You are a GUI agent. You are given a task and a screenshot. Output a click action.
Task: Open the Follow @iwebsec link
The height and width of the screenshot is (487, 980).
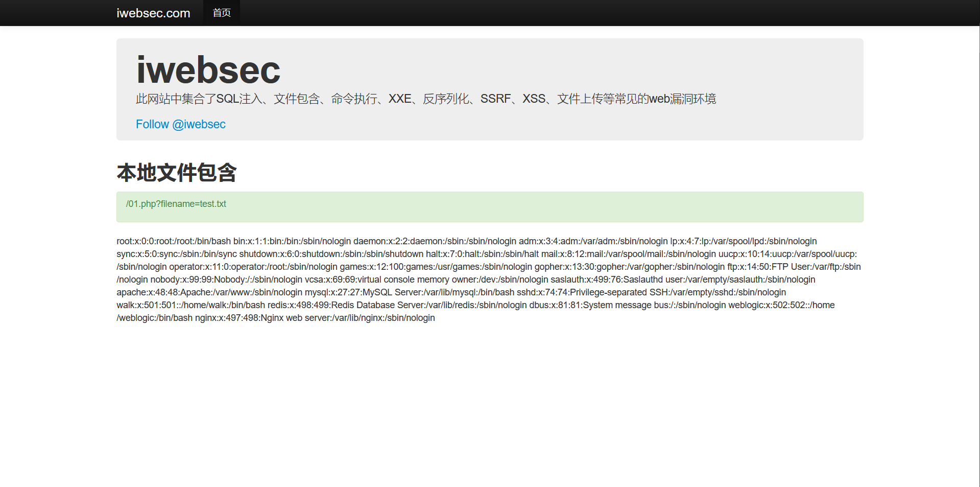[x=180, y=124]
